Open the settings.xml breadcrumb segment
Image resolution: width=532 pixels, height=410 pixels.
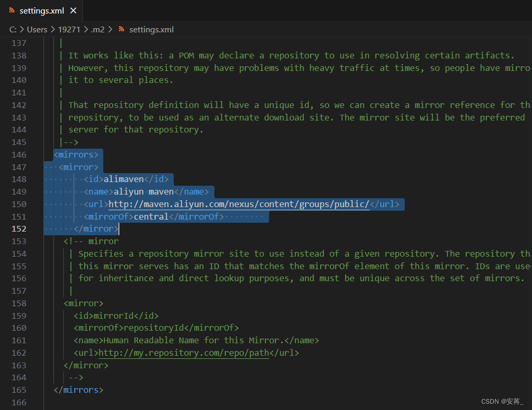click(151, 30)
